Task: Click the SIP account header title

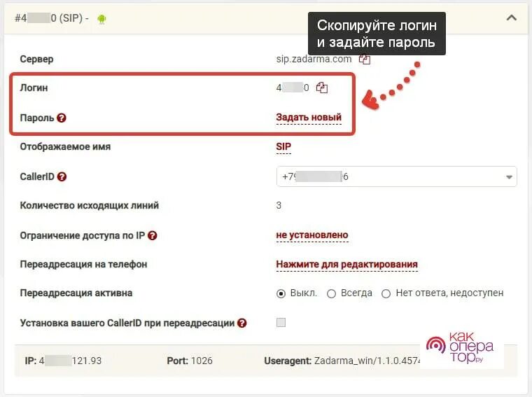Action: [52, 18]
